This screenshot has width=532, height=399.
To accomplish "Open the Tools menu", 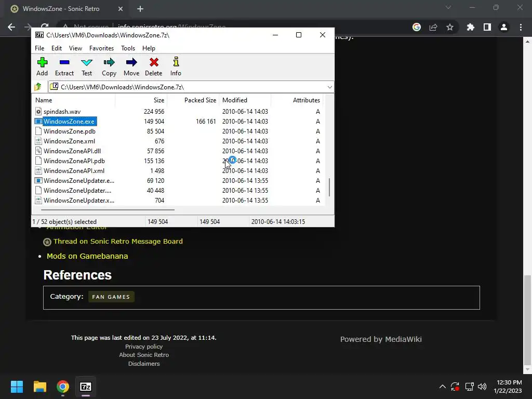I will click(128, 48).
